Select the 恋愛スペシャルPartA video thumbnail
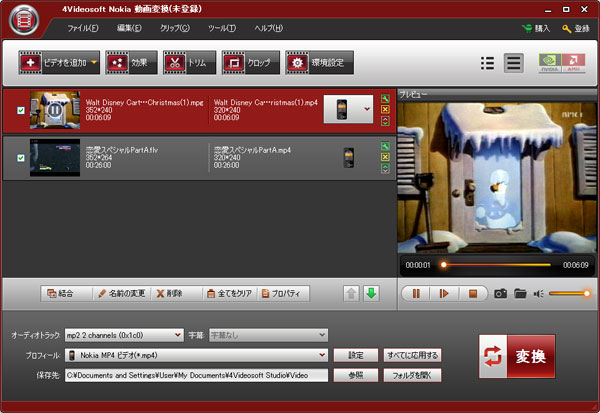 coord(55,158)
